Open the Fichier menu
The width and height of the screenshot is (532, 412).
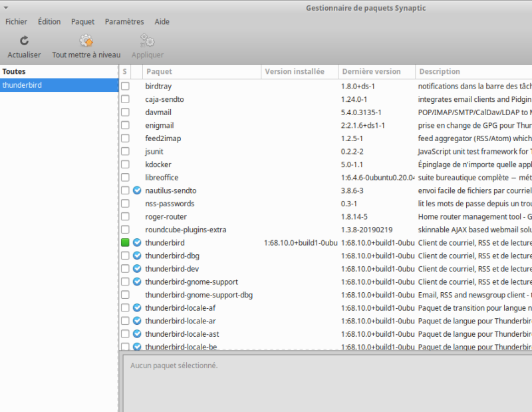point(16,22)
